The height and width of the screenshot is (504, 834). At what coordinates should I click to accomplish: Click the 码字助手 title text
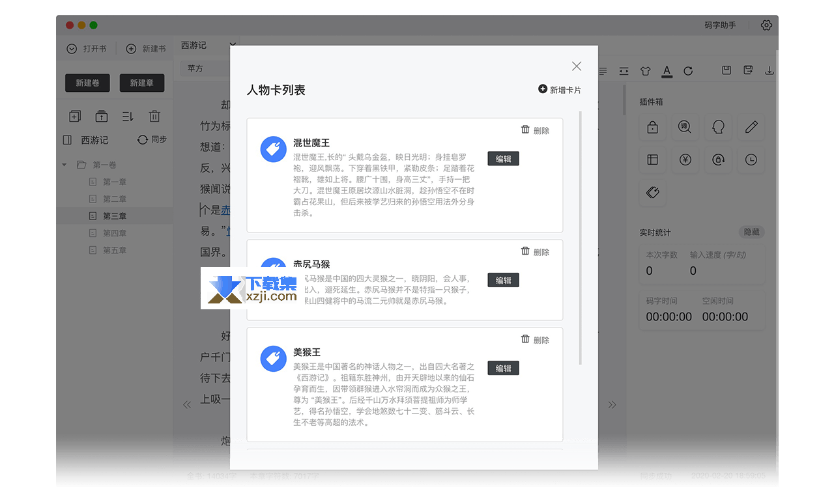720,25
